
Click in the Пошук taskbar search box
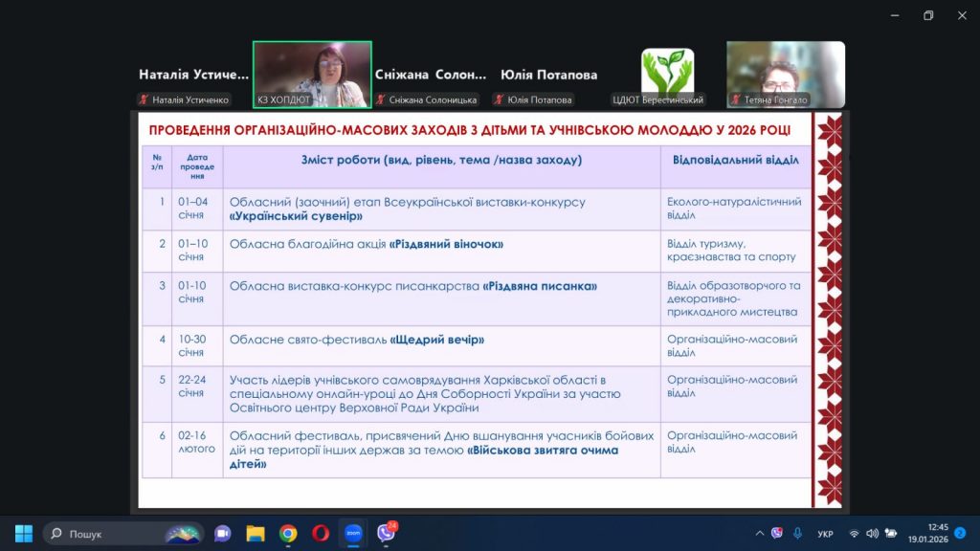pos(110,533)
